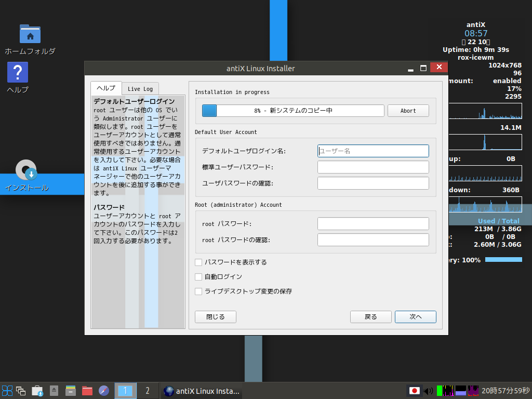532x399 pixels.
Task: Launch the compass web browser icon
Action: [x=104, y=391]
